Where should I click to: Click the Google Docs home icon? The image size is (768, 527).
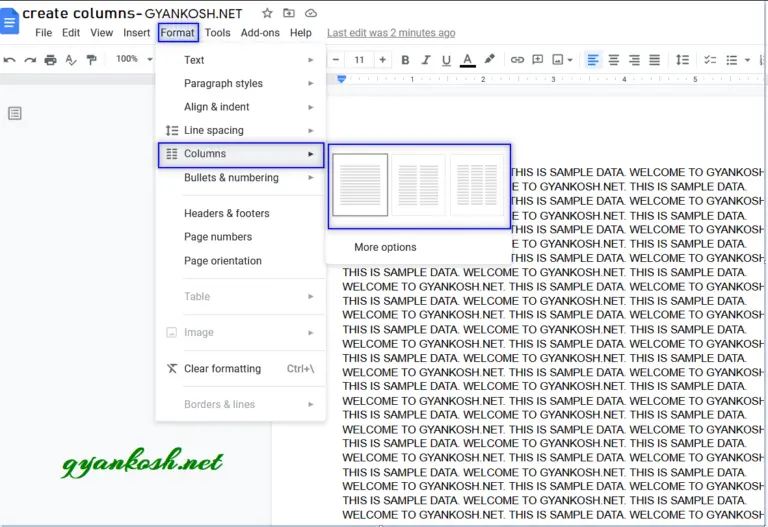click(9, 21)
